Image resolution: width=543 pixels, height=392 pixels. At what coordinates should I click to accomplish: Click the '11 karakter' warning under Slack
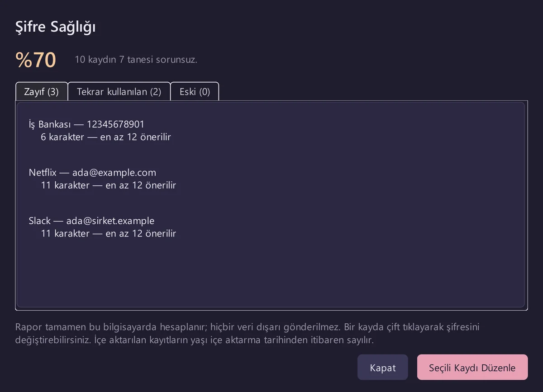(x=109, y=234)
